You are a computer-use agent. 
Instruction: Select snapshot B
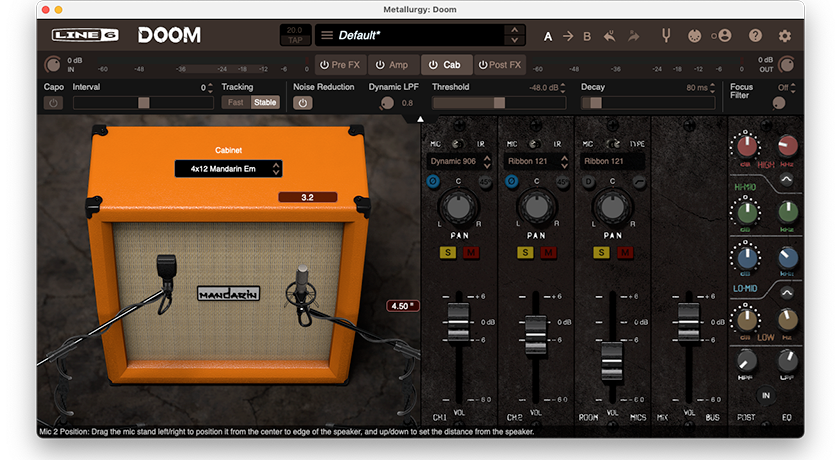[x=587, y=36]
